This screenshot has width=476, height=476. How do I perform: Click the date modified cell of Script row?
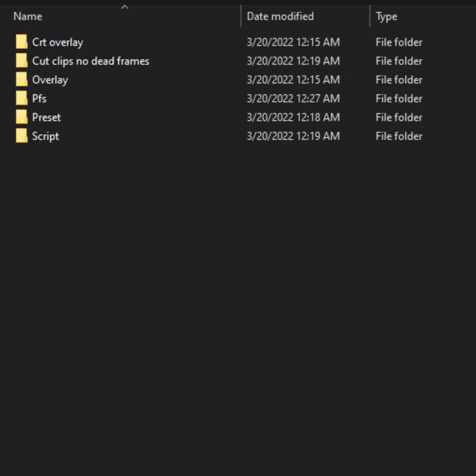(x=293, y=136)
